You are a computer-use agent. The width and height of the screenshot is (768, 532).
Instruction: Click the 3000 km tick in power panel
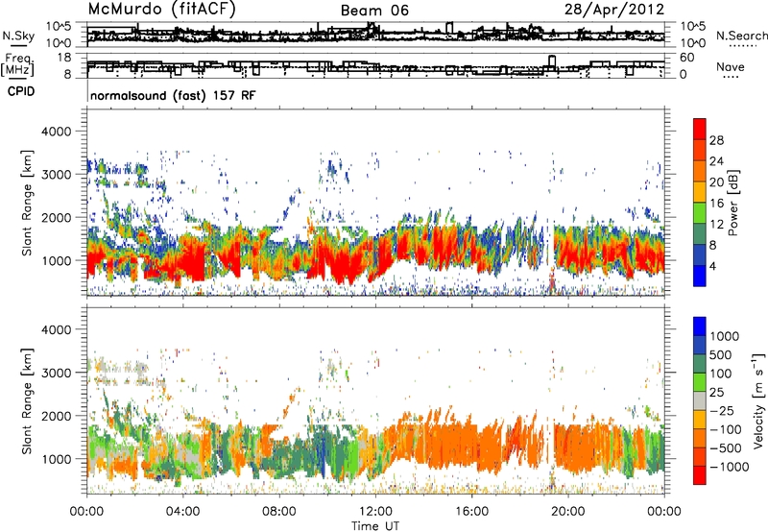(x=57, y=175)
